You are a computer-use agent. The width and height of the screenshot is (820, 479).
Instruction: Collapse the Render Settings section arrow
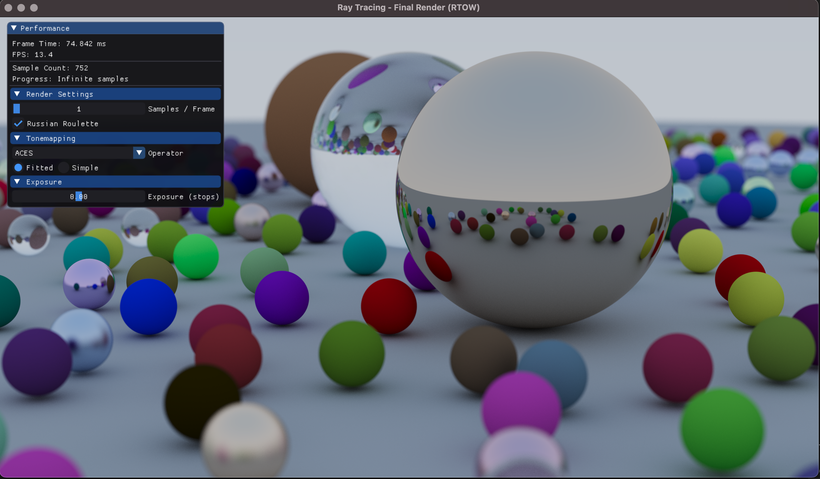[17, 94]
